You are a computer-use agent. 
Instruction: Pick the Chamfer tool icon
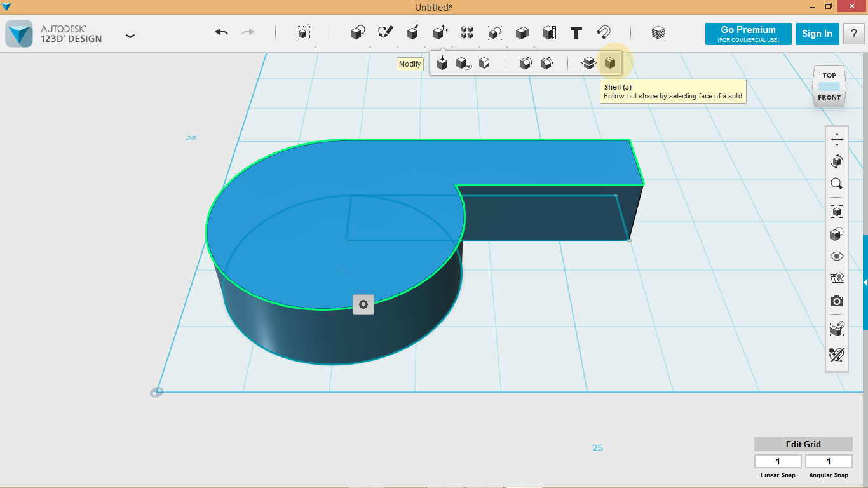tap(546, 63)
